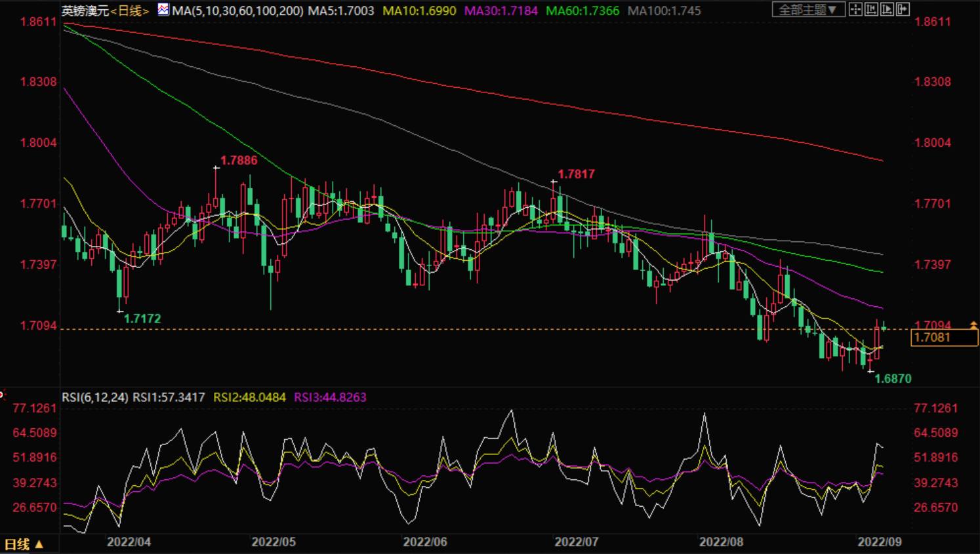Click the <日线> period label in header
The image size is (980, 554).
pos(130,10)
